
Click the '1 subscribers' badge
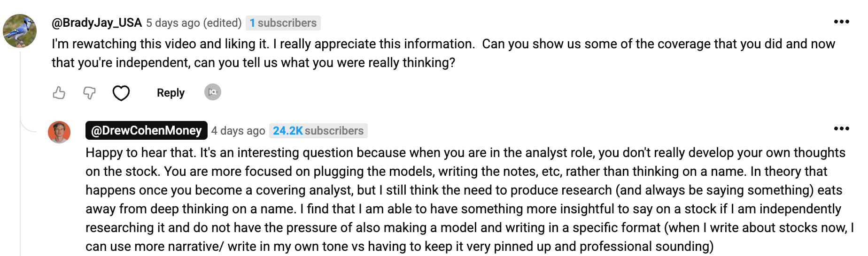pyautogui.click(x=283, y=23)
